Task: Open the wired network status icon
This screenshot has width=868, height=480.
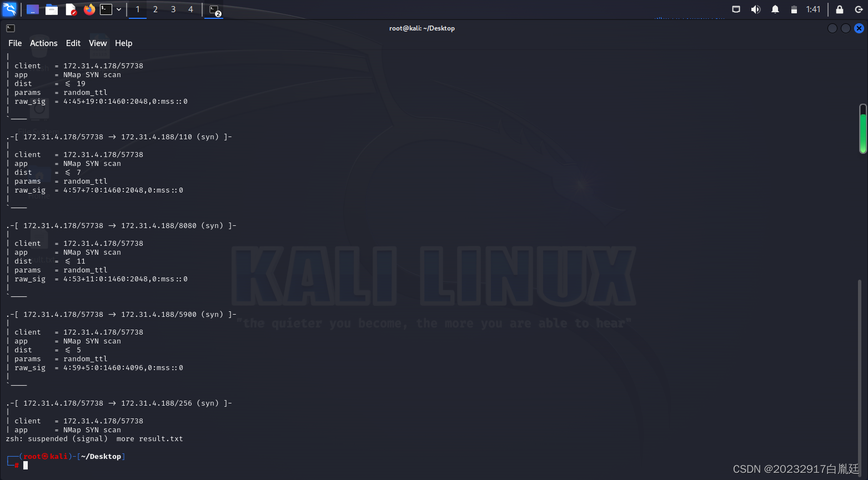Action: click(x=736, y=9)
